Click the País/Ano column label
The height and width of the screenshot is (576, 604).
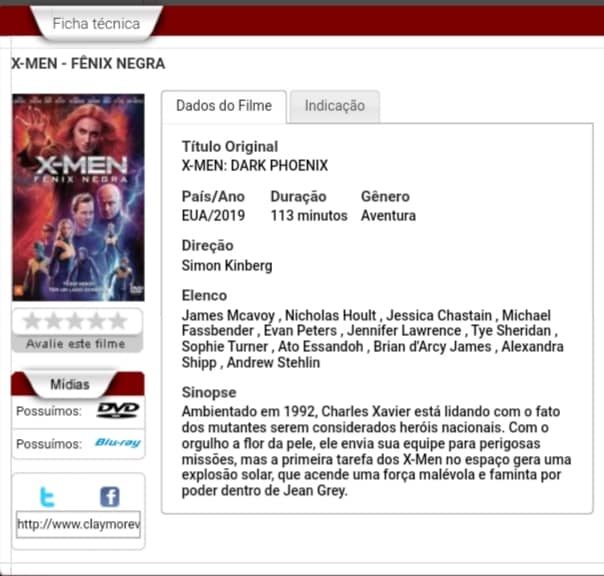click(213, 196)
